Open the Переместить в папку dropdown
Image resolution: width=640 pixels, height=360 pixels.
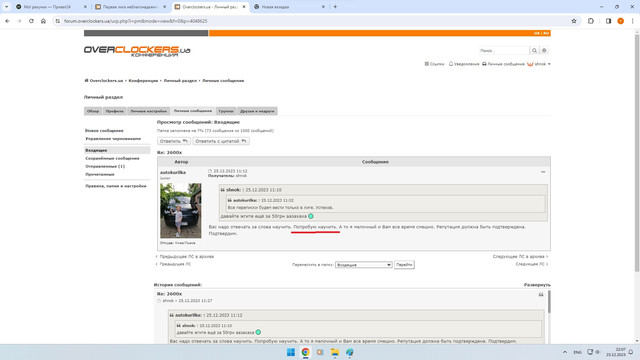coord(364,265)
